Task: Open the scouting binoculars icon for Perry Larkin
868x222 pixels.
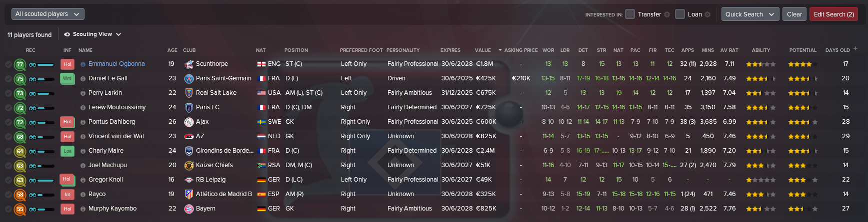Action: [x=32, y=93]
